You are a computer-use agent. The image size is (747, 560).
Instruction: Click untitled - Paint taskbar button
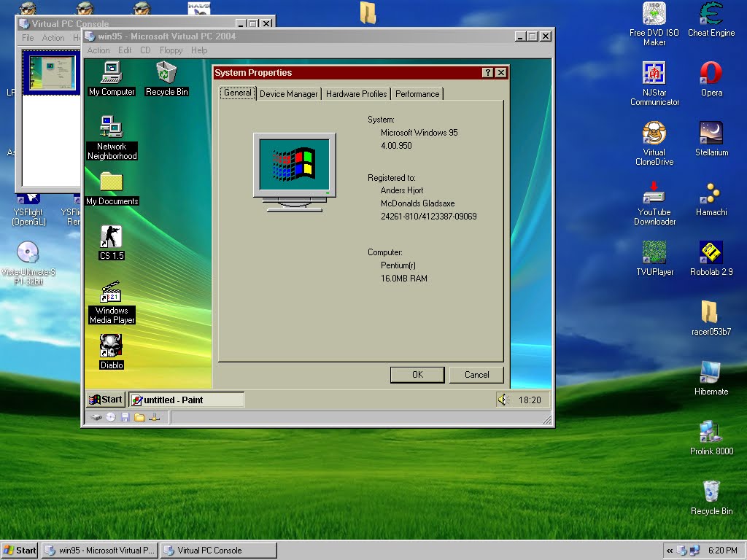[x=186, y=400]
